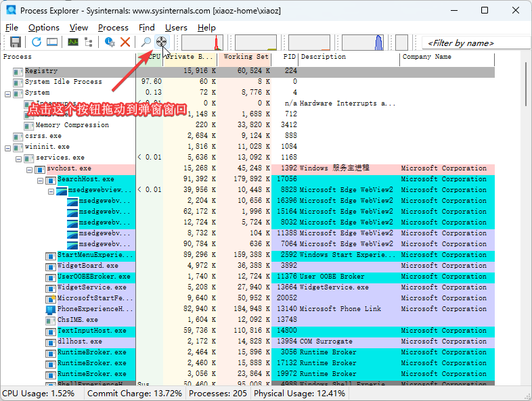532x401 pixels.
Task: Click the PhoneExperienceHost process icon
Action: coord(51,309)
